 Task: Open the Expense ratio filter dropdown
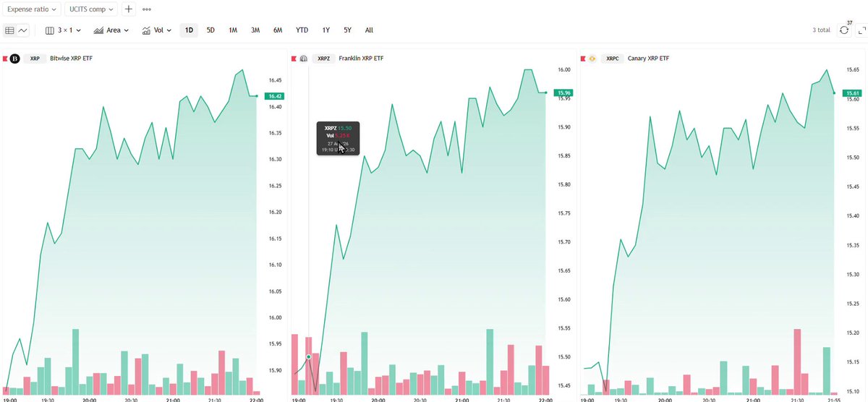(x=31, y=9)
